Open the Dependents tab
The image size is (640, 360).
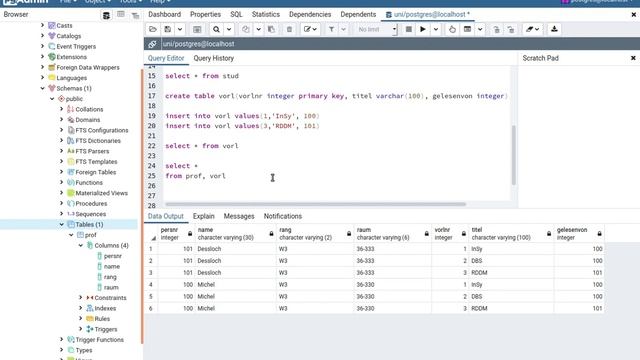pyautogui.click(x=358, y=14)
